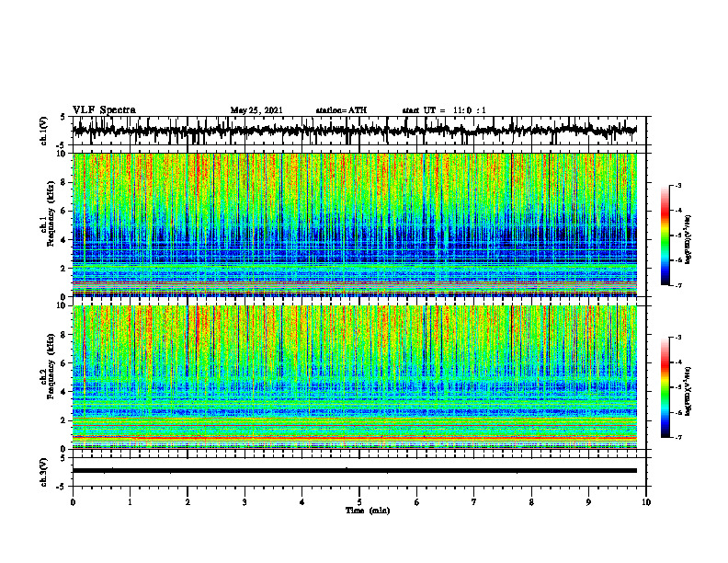Click the "6" minute tick label on time axis
The width and height of the screenshot is (728, 563).
tap(417, 502)
